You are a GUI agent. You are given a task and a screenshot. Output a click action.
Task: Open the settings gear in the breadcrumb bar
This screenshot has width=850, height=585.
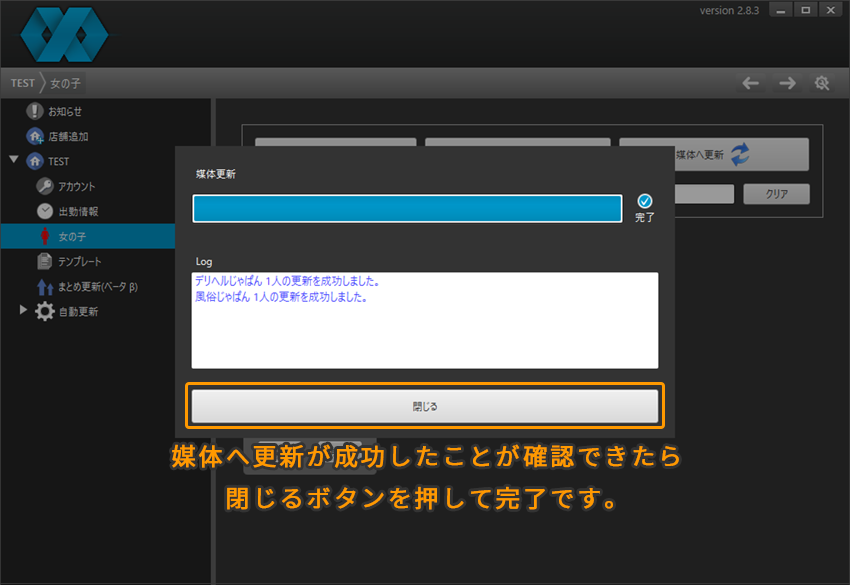(x=822, y=83)
